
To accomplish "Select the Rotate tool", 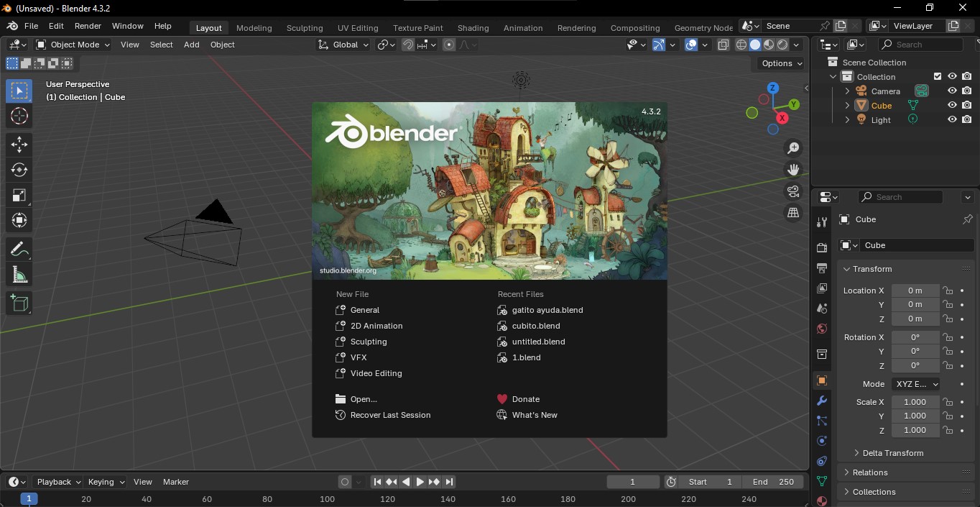I will (19, 170).
